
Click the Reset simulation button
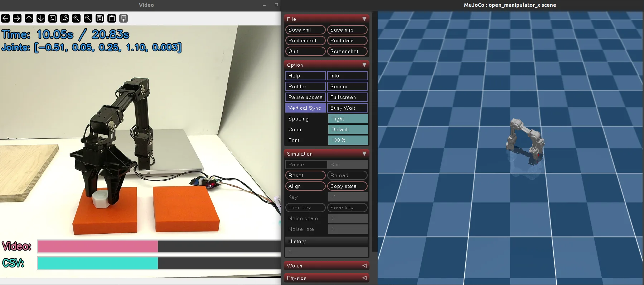[305, 175]
